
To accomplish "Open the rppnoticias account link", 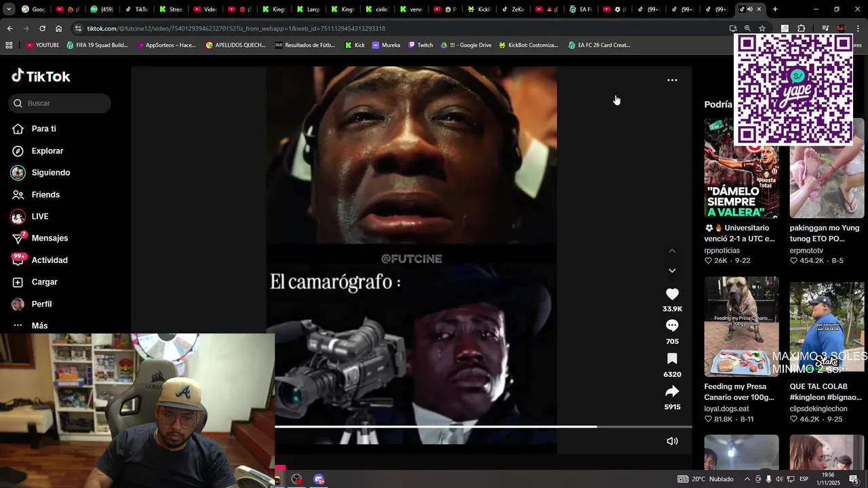I will [x=722, y=251].
